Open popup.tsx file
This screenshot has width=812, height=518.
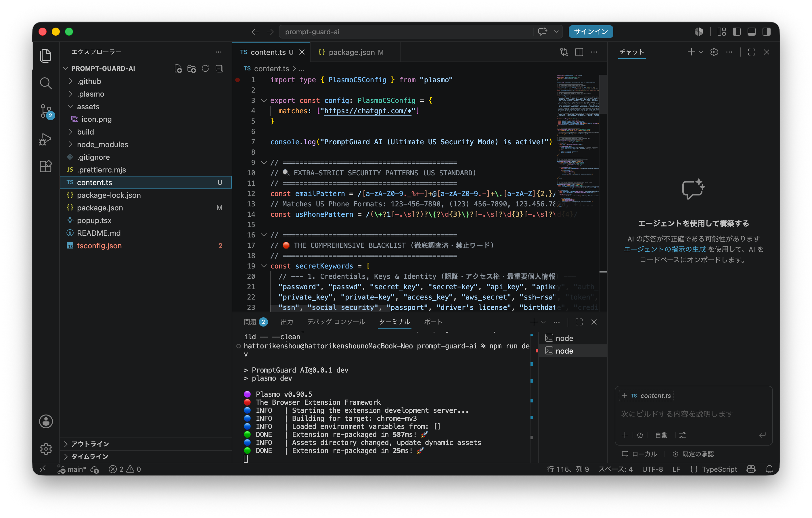tap(146, 221)
